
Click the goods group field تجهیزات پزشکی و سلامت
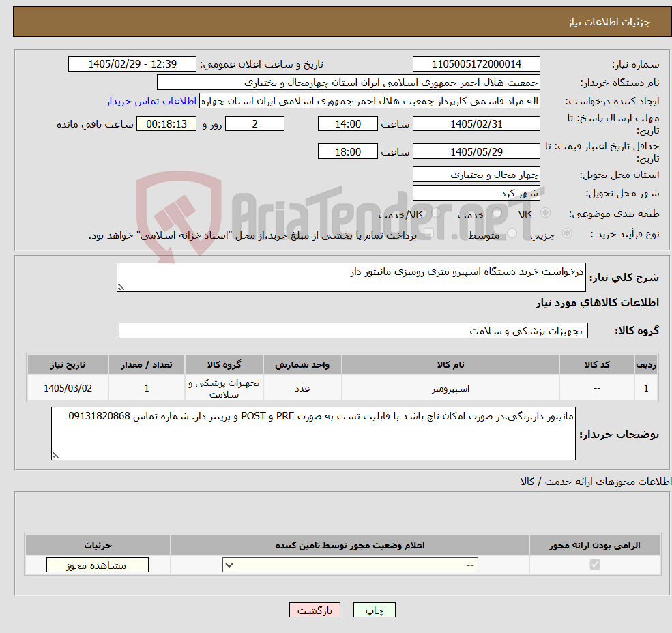(x=353, y=330)
